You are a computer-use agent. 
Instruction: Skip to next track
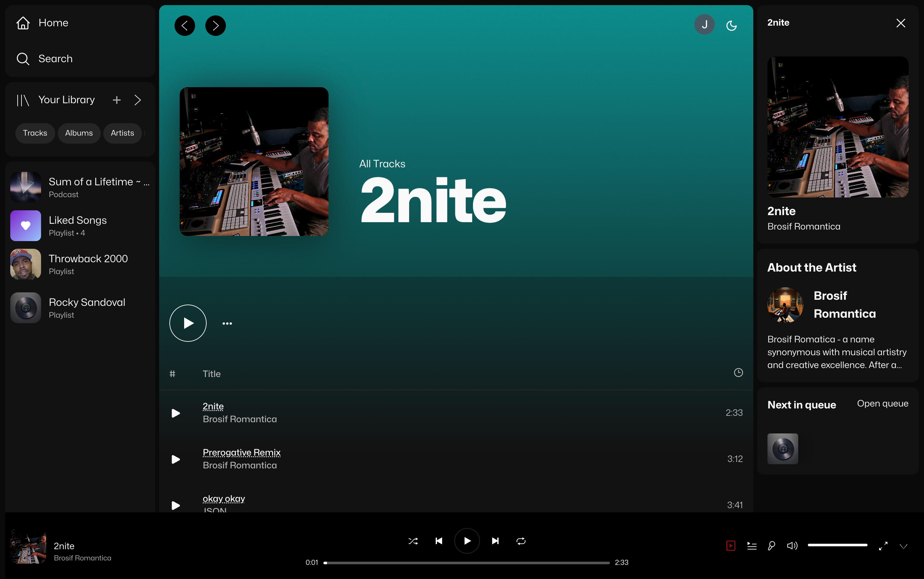495,541
